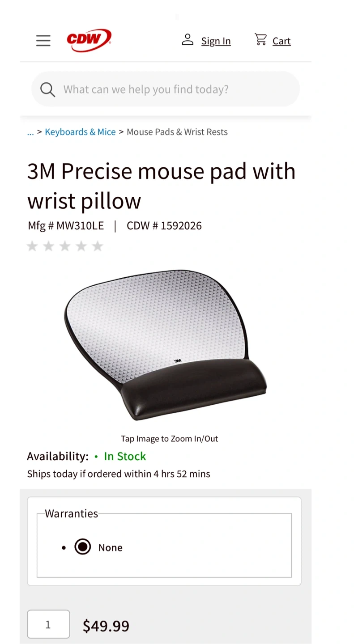Click the fifth rating star
This screenshot has height=644, width=354.
(x=98, y=246)
